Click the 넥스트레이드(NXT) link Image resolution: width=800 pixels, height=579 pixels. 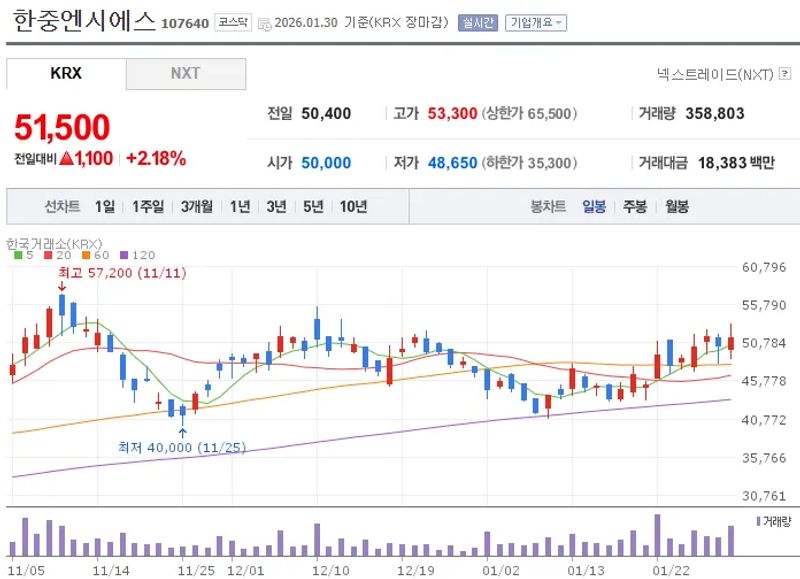[x=715, y=74]
